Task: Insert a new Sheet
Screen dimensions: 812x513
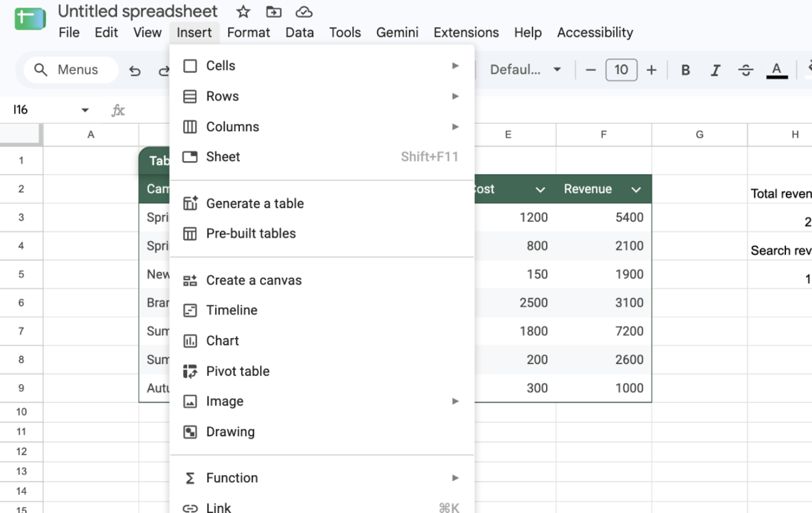Action: click(322, 157)
